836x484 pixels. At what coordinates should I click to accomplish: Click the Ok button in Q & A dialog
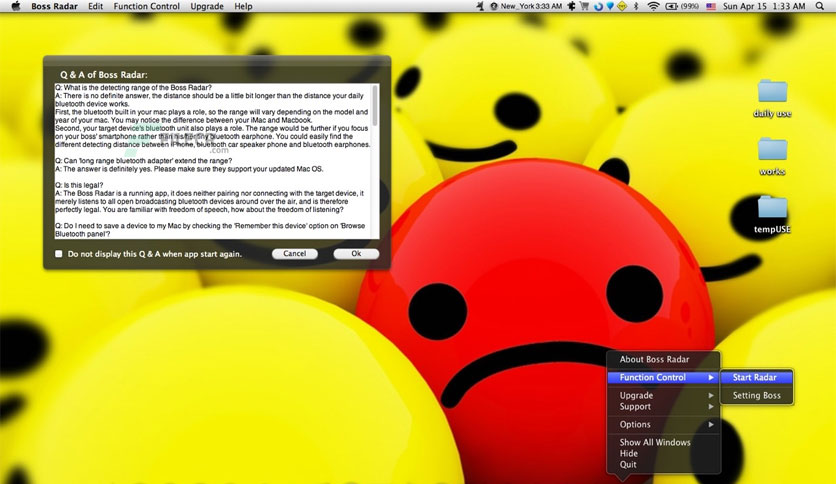(x=356, y=254)
